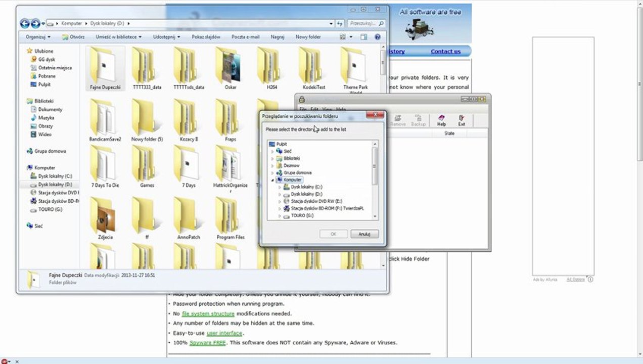Image resolution: width=643 pixels, height=364 pixels.
Task: Select the HattrickOrganizer folder
Action: 231,169
